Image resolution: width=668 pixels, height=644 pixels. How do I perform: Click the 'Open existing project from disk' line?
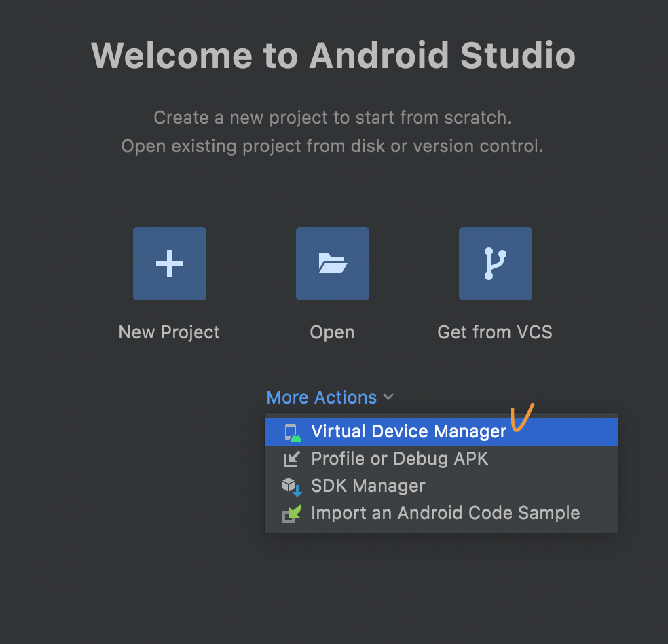(332, 146)
